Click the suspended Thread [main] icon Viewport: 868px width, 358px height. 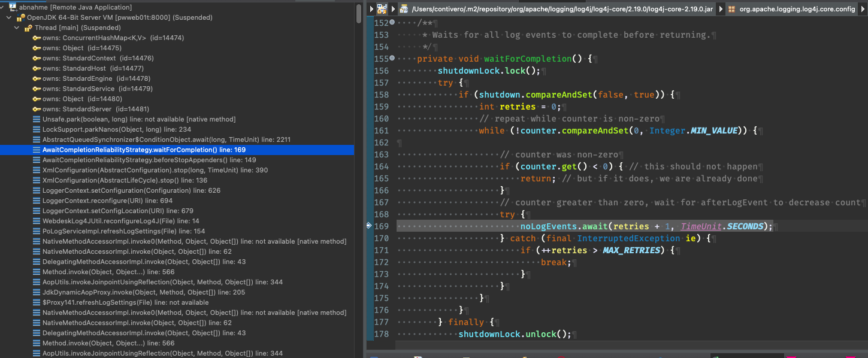coord(29,28)
